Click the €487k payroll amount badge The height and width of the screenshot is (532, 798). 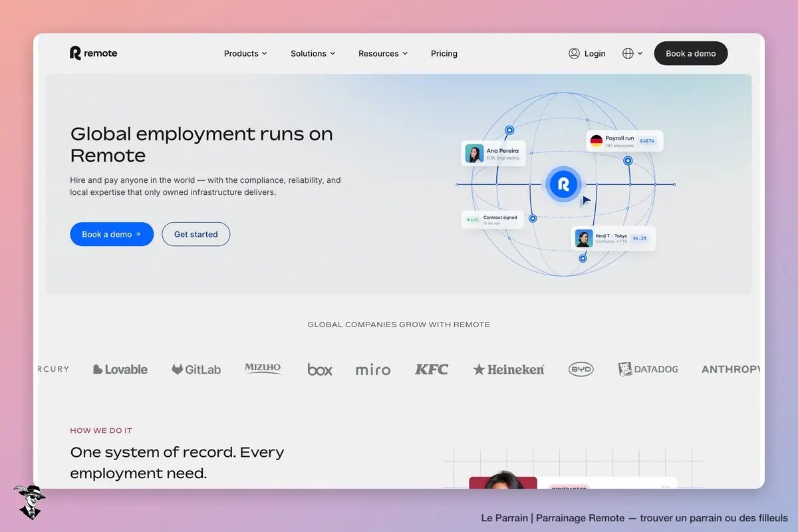click(x=647, y=141)
